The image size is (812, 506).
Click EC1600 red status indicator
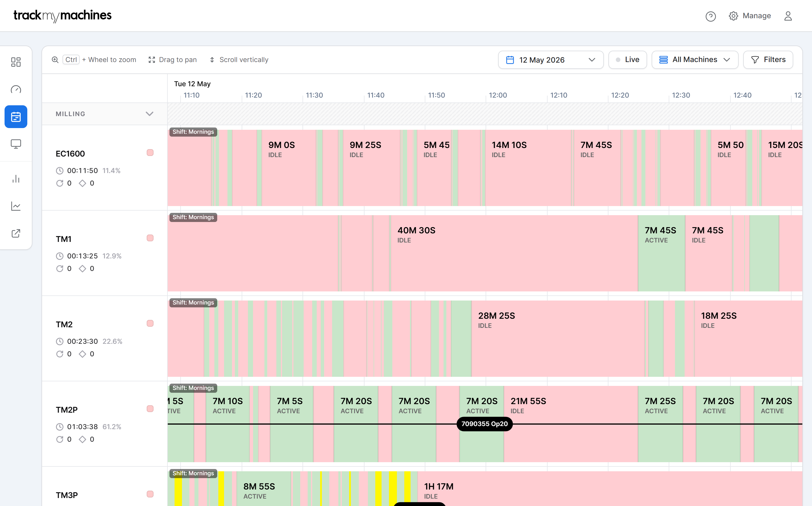click(x=150, y=153)
